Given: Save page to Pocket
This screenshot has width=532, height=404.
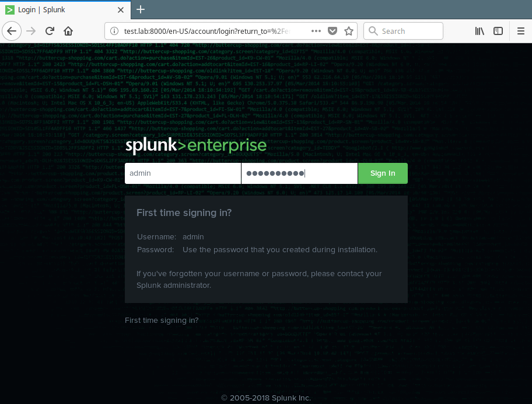Looking at the screenshot, I should point(332,31).
